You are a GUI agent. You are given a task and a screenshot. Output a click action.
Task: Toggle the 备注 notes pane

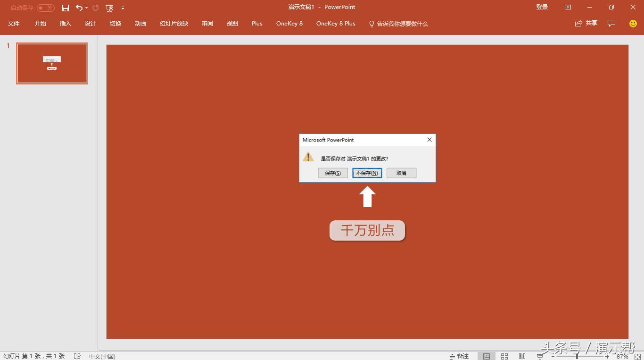tap(459, 356)
